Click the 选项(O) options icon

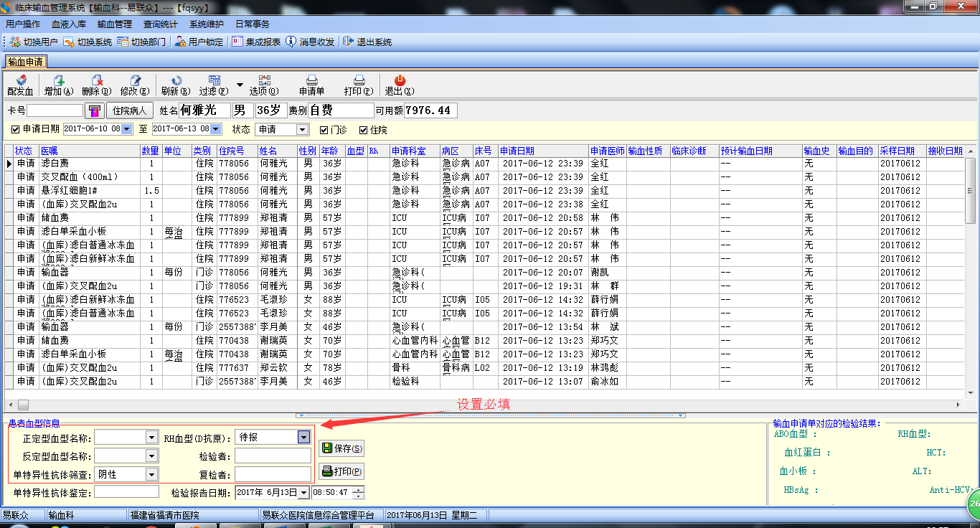pyautogui.click(x=264, y=80)
